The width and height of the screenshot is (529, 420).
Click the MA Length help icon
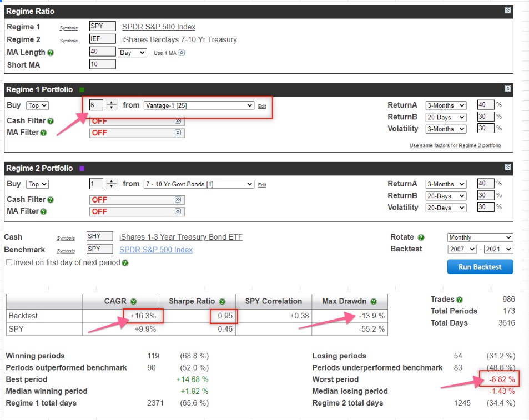coord(51,53)
